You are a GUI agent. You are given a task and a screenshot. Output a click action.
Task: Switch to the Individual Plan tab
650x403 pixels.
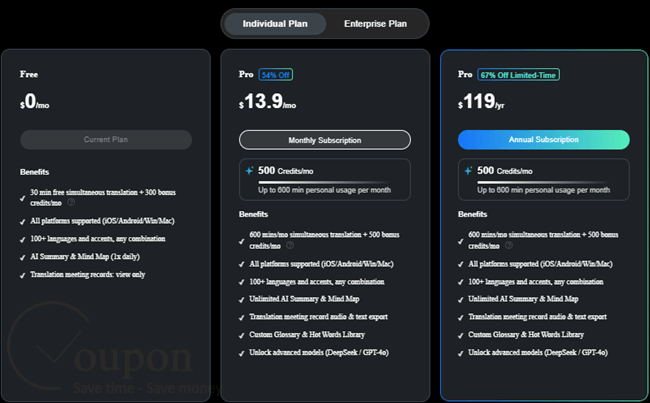[x=275, y=24]
